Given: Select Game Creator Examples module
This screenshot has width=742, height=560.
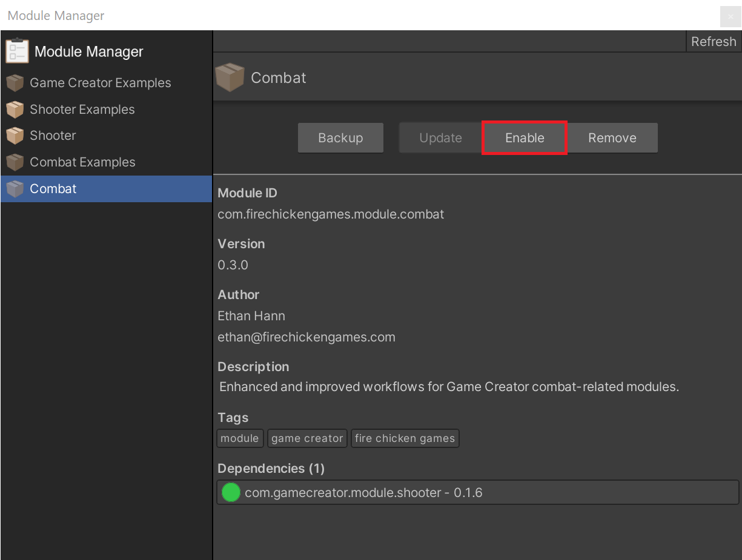Looking at the screenshot, I should tap(107, 83).
